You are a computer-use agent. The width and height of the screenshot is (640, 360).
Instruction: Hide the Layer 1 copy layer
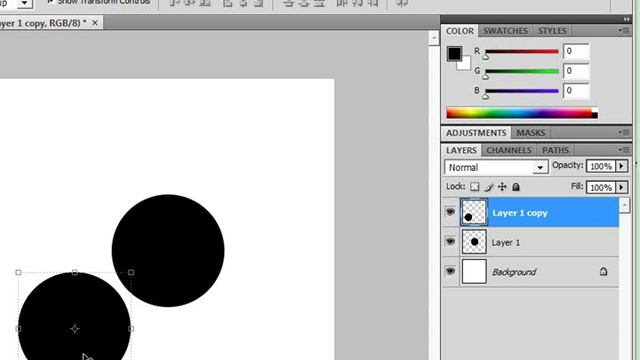[x=450, y=212]
